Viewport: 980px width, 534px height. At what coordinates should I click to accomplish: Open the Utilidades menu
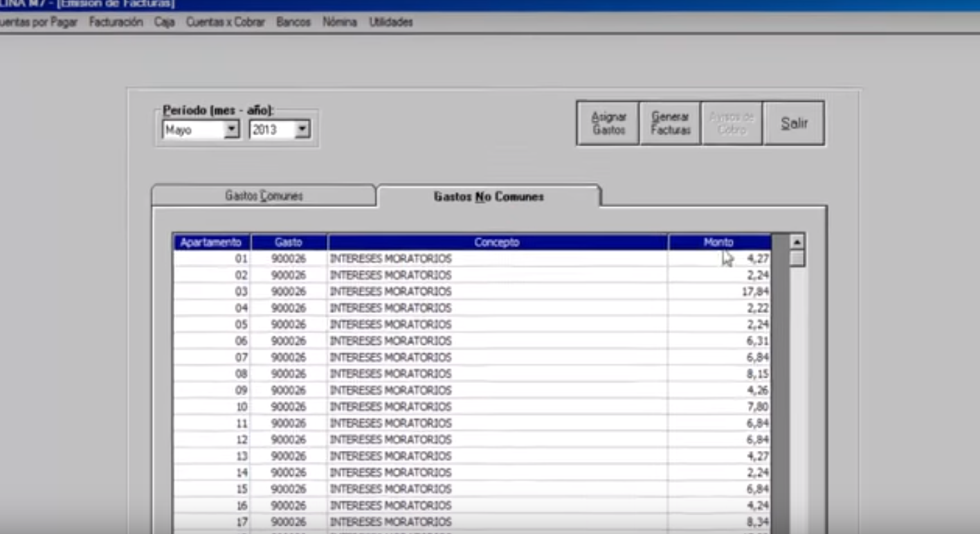click(x=390, y=22)
